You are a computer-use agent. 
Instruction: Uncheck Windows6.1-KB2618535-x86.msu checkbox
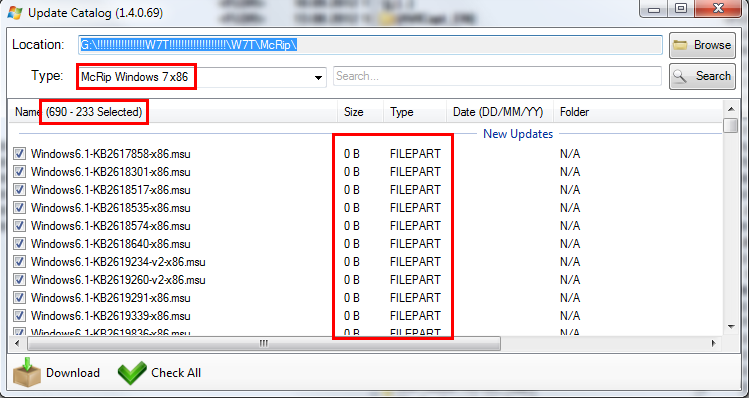click(19, 207)
